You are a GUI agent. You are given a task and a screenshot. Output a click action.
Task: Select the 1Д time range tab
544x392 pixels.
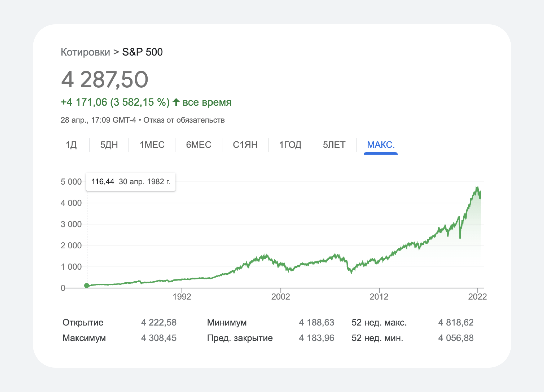pyautogui.click(x=71, y=145)
